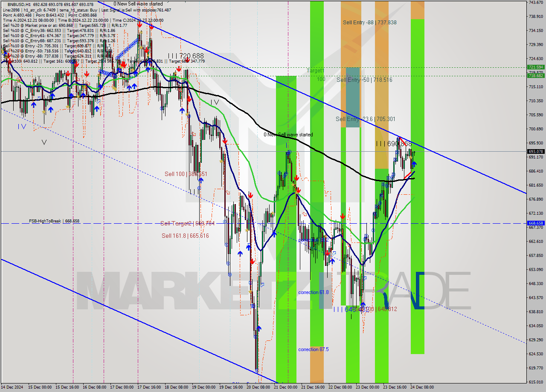546x392 pixels.
Task: Click the 738.910 price axis value
Action: [536, 17]
